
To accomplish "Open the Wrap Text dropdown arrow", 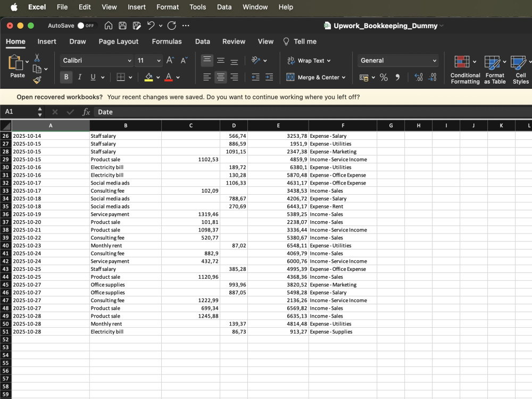I will coord(328,61).
